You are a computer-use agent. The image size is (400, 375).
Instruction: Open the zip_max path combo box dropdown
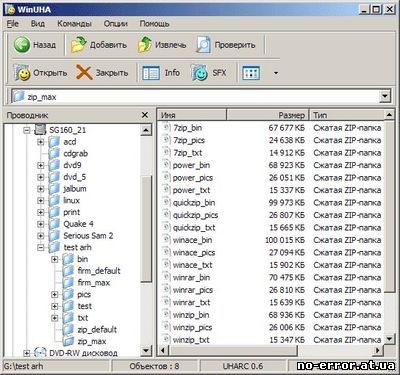point(385,97)
